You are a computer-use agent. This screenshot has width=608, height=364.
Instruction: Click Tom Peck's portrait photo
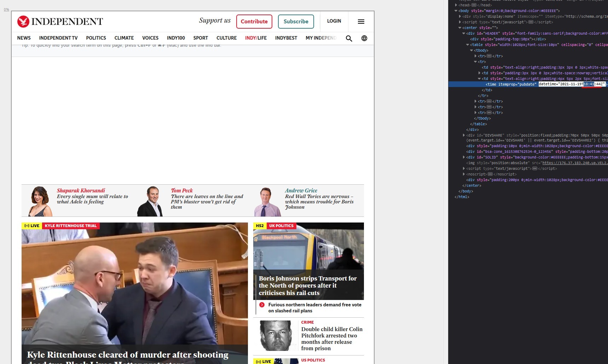(150, 201)
